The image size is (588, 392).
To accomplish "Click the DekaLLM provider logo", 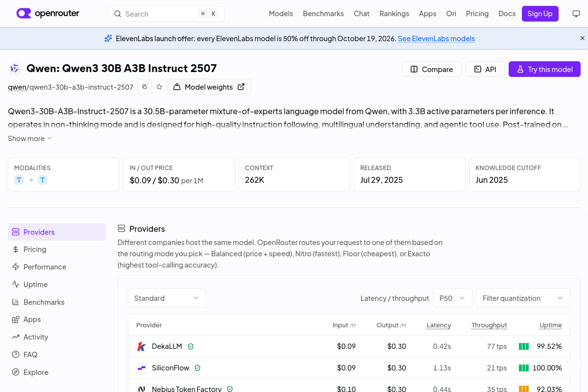I will coord(142,346).
